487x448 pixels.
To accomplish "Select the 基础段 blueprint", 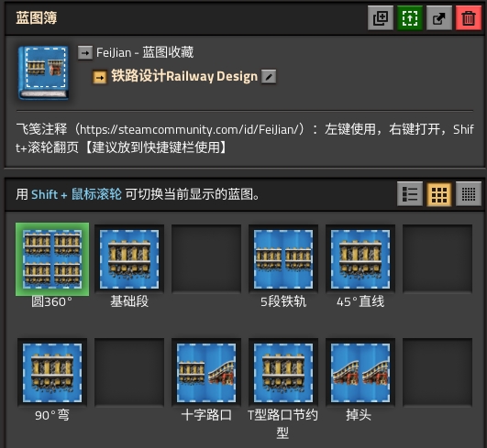I will pos(129,259).
